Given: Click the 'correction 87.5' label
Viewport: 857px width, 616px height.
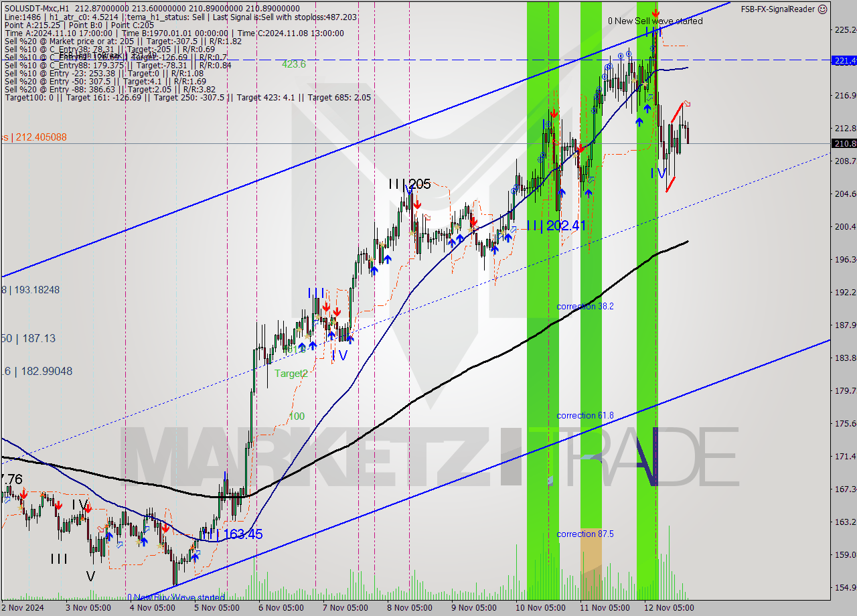Looking at the screenshot, I should tap(585, 534).
